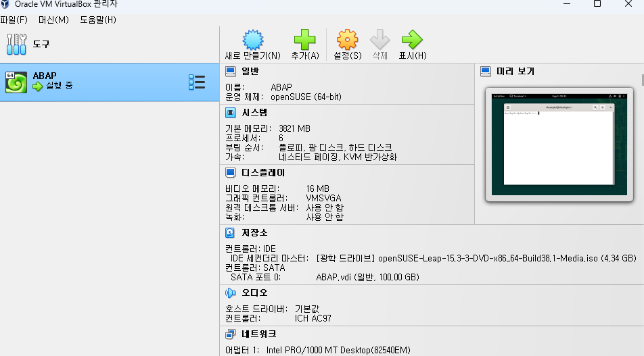Open the Machine (머신) menu
644x356 pixels.
coord(53,20)
